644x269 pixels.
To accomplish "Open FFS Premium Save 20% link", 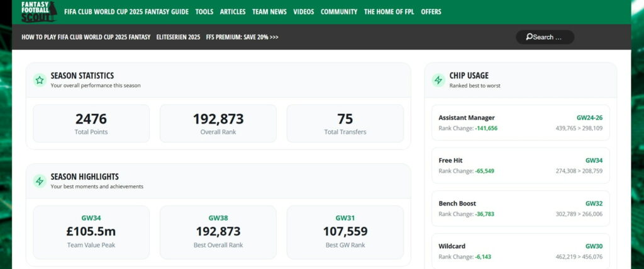I will tap(242, 37).
